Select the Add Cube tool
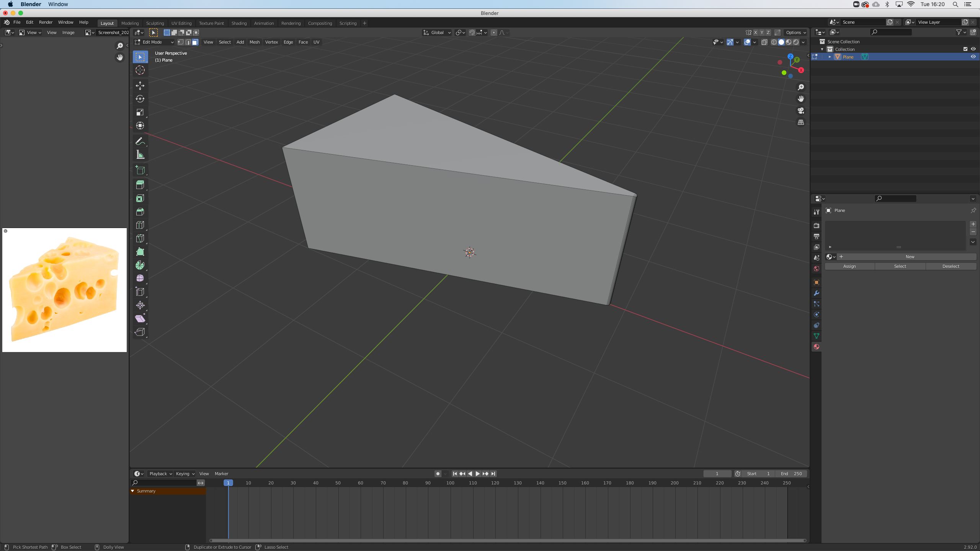Viewport: 980px width, 551px height. [x=140, y=170]
